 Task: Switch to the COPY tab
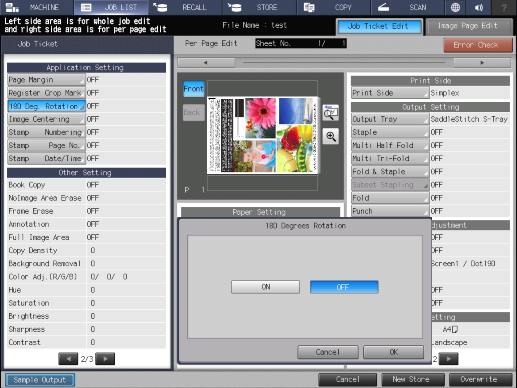point(333,7)
